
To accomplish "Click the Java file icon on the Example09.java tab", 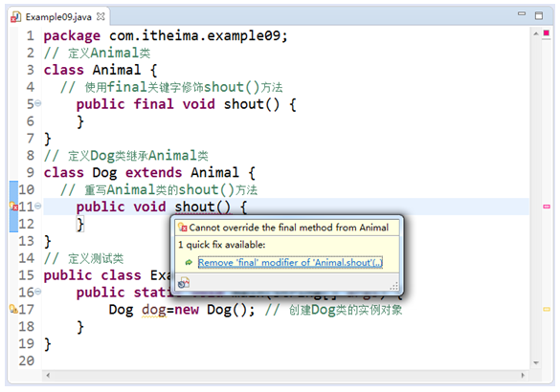I will [15, 17].
